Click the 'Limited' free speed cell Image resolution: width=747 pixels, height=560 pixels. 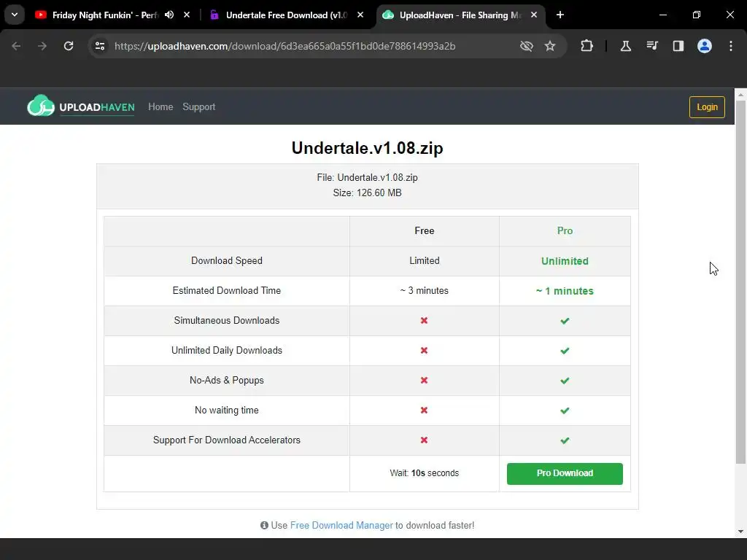pos(425,260)
